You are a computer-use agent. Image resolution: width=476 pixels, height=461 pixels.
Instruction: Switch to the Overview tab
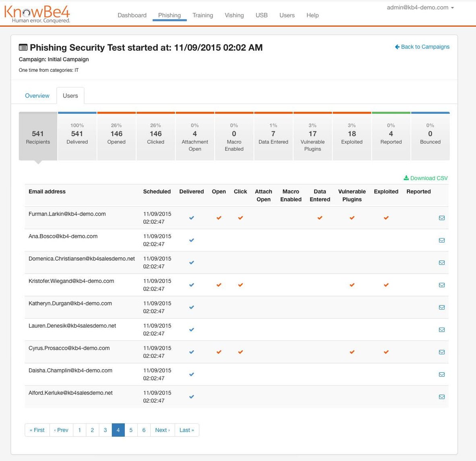pyautogui.click(x=37, y=96)
